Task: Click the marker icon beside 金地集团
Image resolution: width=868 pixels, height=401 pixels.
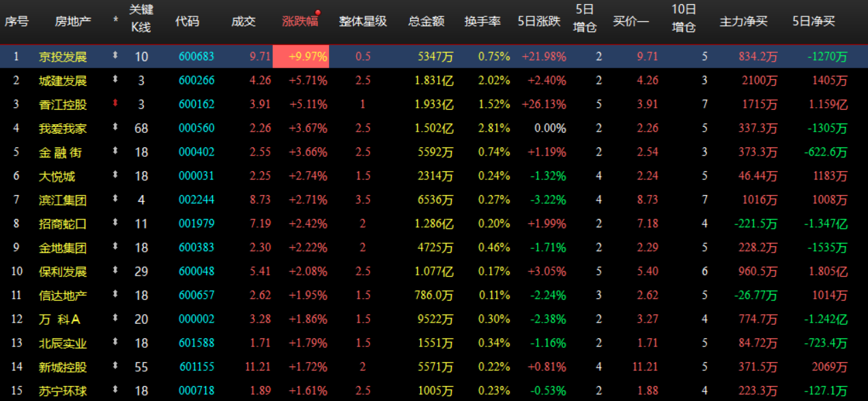Action: point(115,247)
